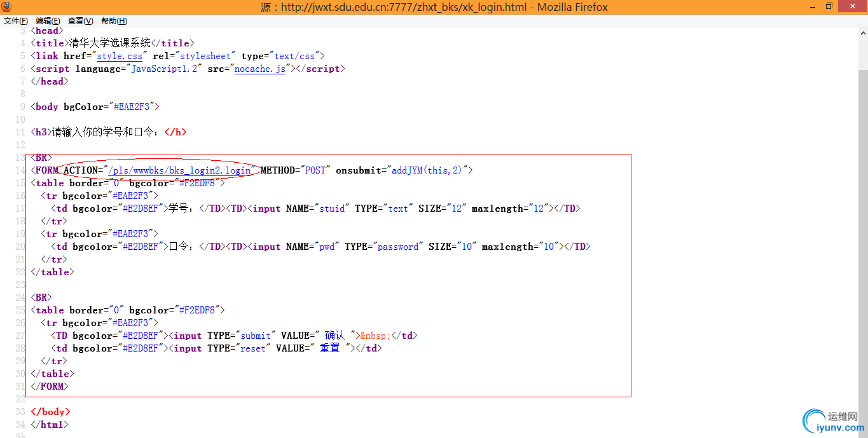The height and width of the screenshot is (438, 868).
Task: Open the style.css link
Action: coord(120,56)
